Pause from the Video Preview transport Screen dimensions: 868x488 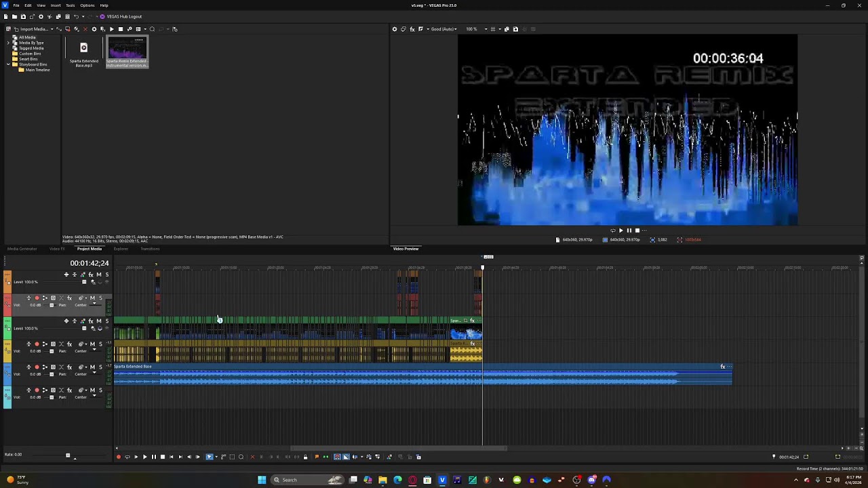629,230
